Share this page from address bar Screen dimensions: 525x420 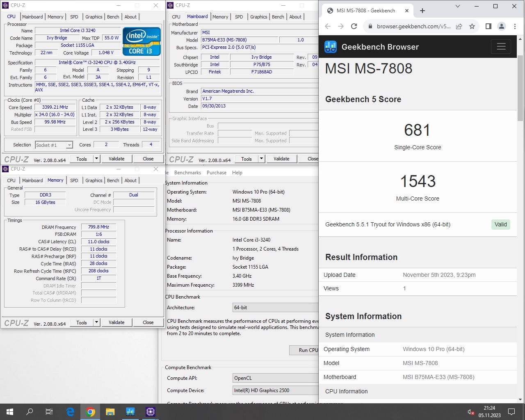[459, 26]
